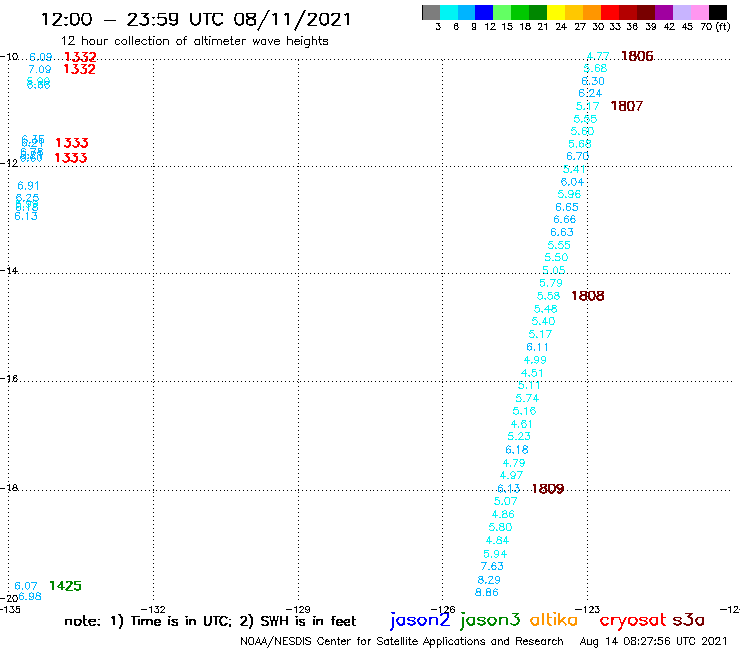Viewport: 740px width, 650px height.
Task: Click the wave height value '5.96'
Action: [x=569, y=194]
